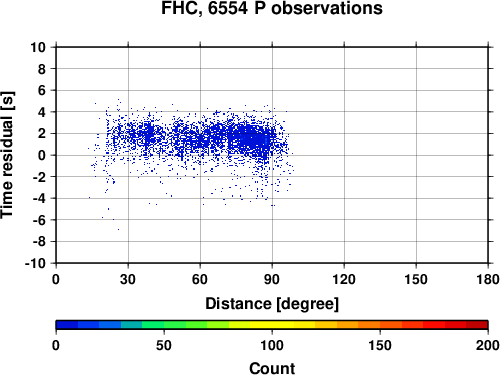500x375 pixels.
Task: Click the y-axis tick label -8
Action: (x=39, y=242)
